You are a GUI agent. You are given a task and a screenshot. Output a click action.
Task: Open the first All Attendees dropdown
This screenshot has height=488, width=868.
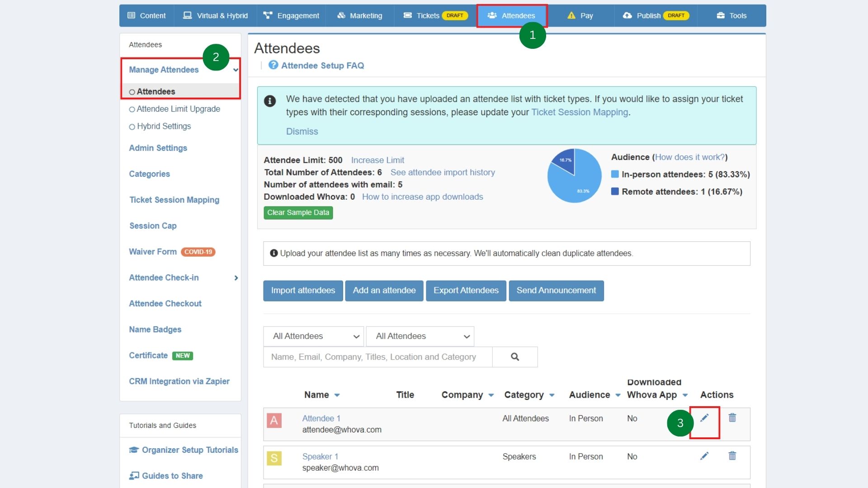[313, 336]
